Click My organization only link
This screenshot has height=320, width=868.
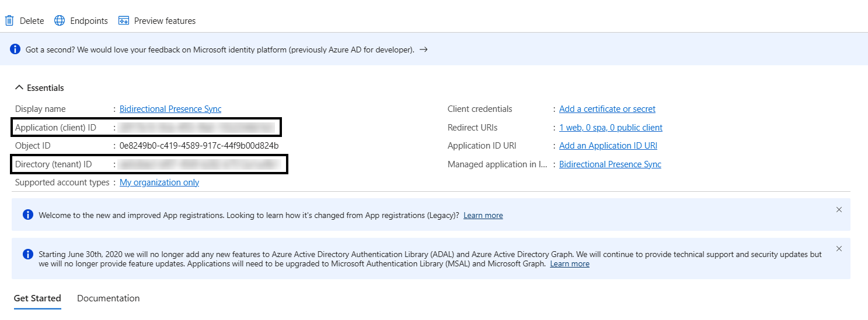159,182
